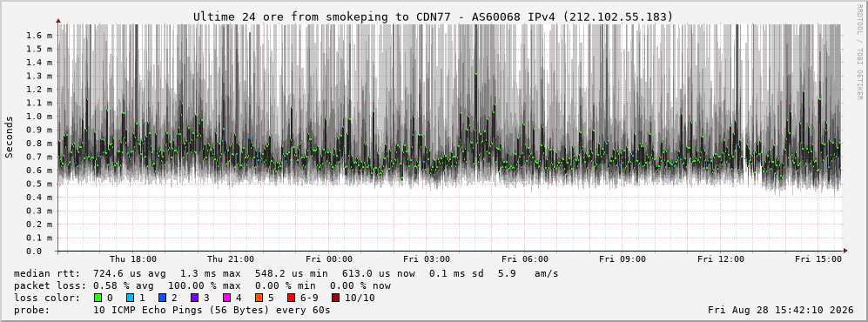868x322 pixels.
Task: Click the purple loss color 3 swatch
Action: [x=195, y=298]
